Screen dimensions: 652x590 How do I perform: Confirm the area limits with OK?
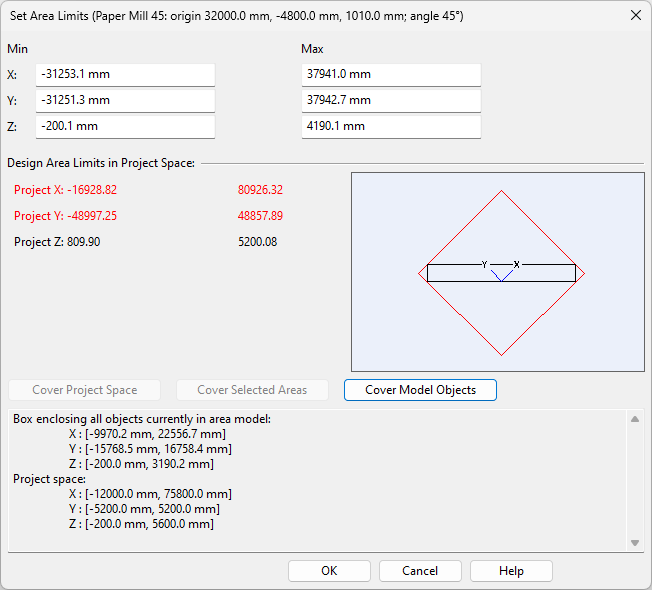click(x=329, y=571)
